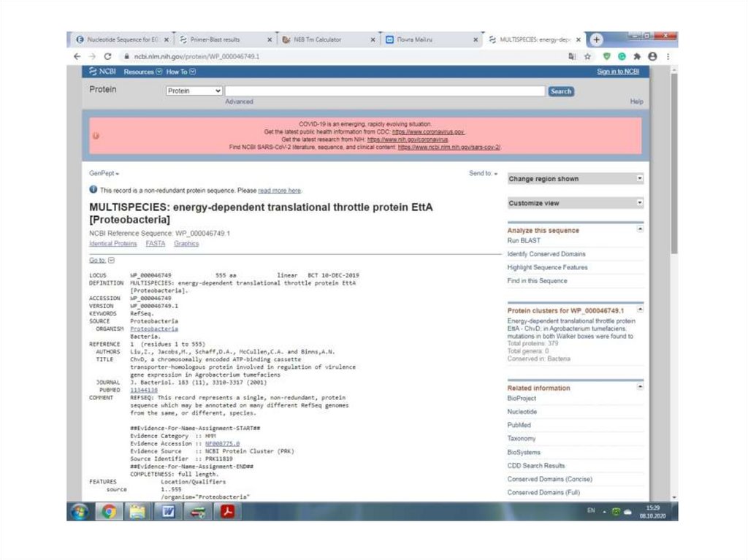
Task: Open the Chrome profile avatar
Action: click(652, 56)
